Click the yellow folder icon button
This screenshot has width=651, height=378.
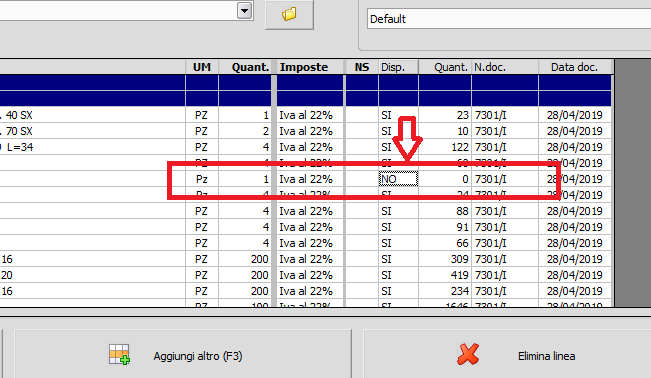(x=289, y=14)
